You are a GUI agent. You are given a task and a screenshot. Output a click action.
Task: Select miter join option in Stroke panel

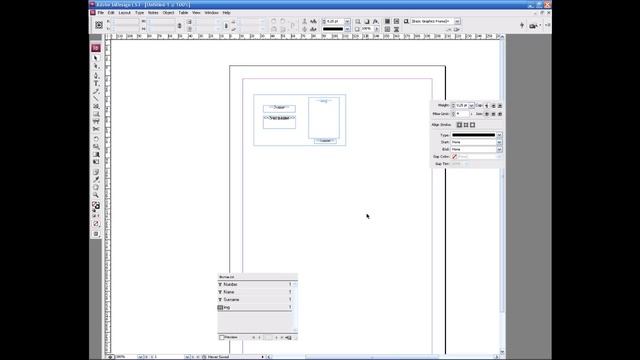487,114
